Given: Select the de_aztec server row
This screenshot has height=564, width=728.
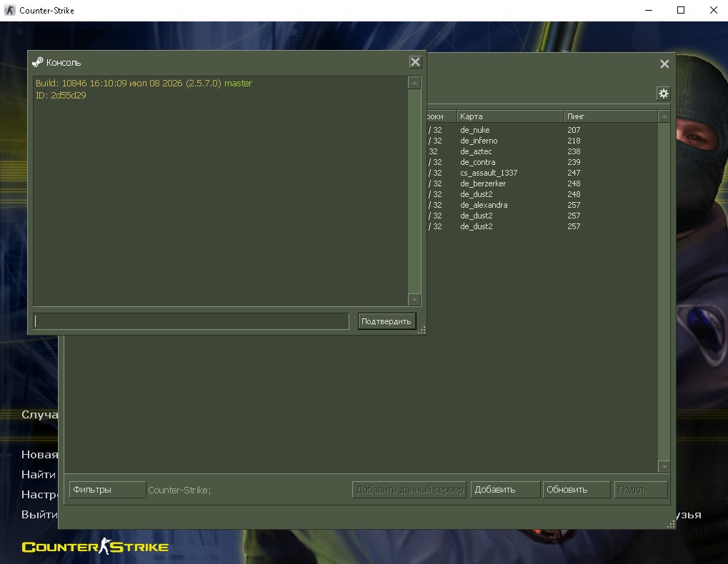Looking at the screenshot, I should (542, 151).
